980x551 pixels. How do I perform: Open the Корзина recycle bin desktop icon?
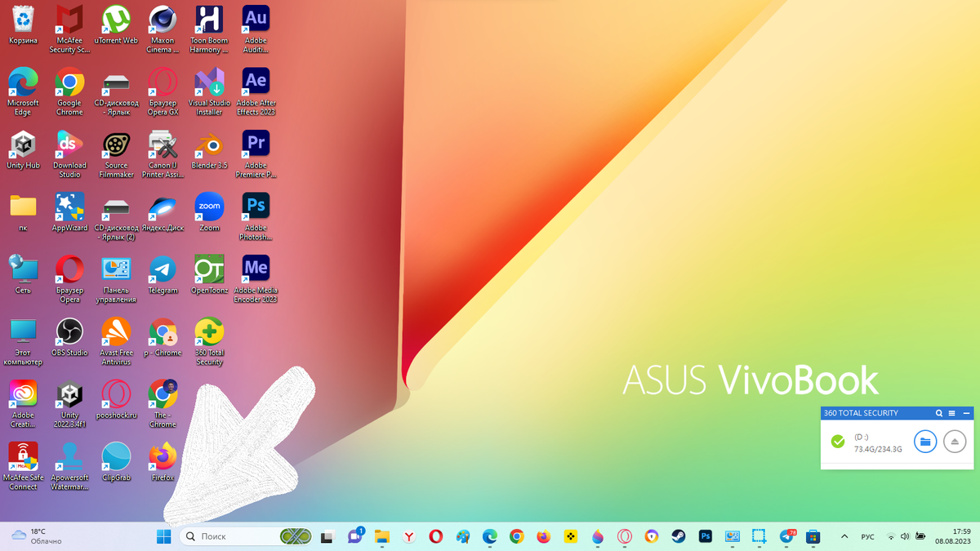pyautogui.click(x=23, y=24)
